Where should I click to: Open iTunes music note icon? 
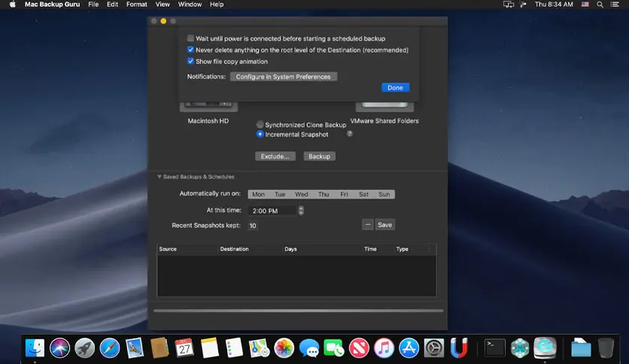click(384, 347)
